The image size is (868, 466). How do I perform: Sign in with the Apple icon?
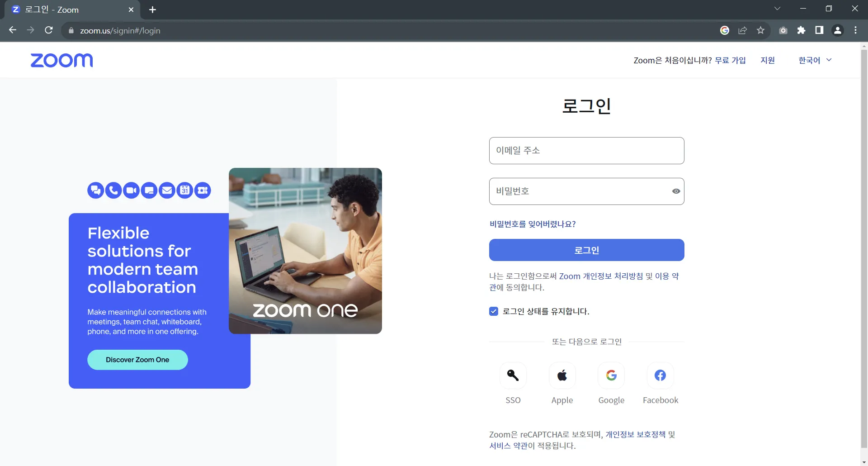tap(562, 376)
